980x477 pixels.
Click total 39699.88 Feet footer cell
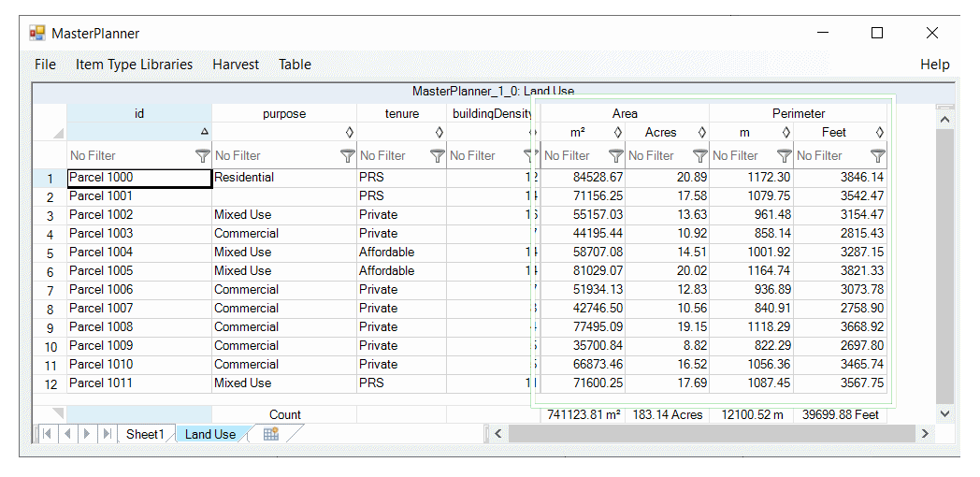[x=840, y=414]
